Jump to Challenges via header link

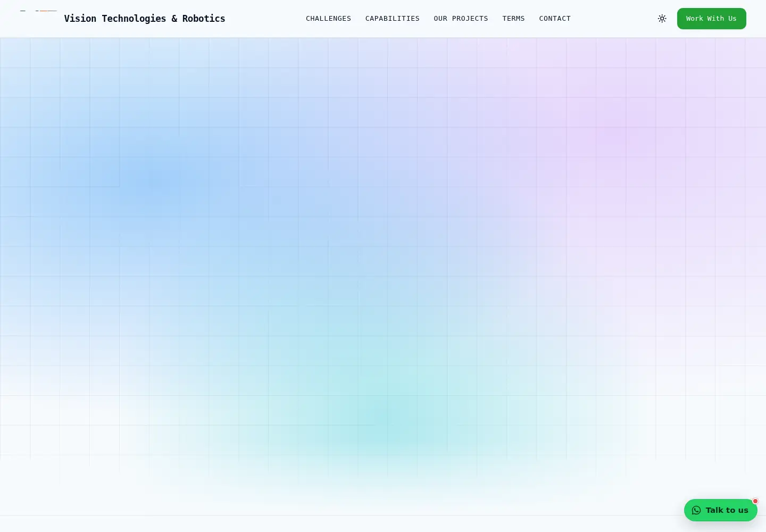click(328, 19)
